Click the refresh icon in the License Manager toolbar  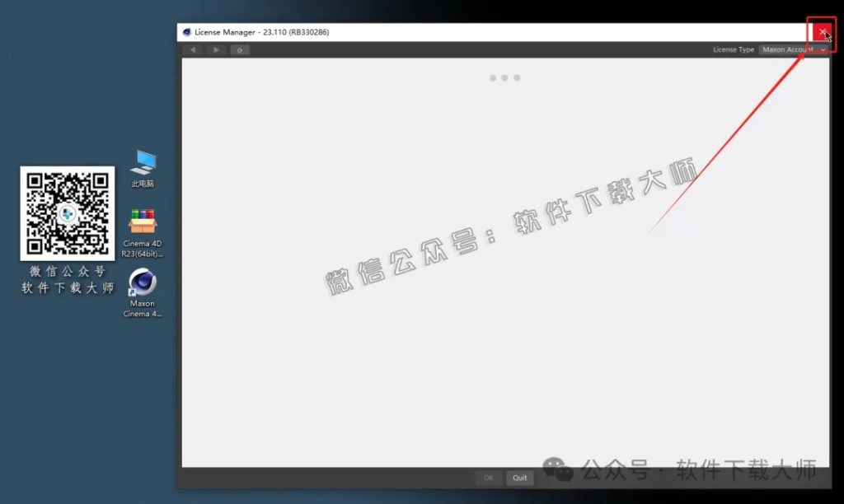pyautogui.click(x=239, y=49)
